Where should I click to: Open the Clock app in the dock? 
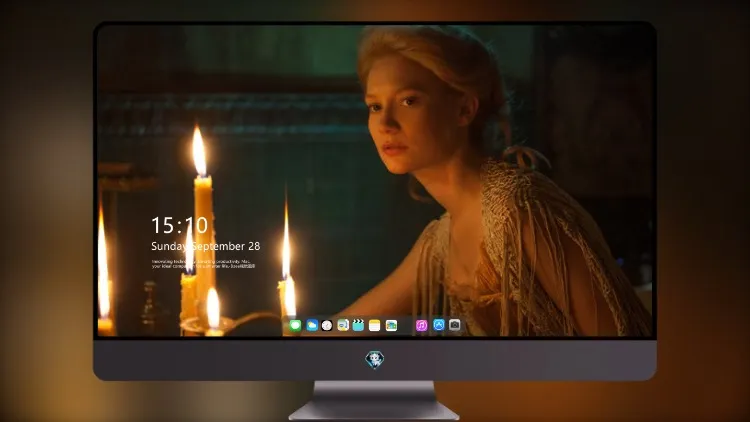tap(327, 325)
